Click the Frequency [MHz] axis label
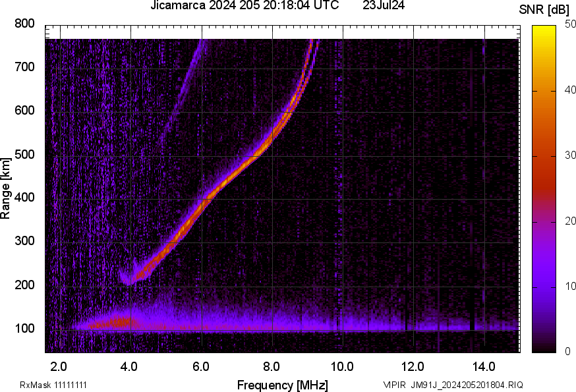Image resolution: width=576 pixels, height=392 pixels. (x=282, y=385)
